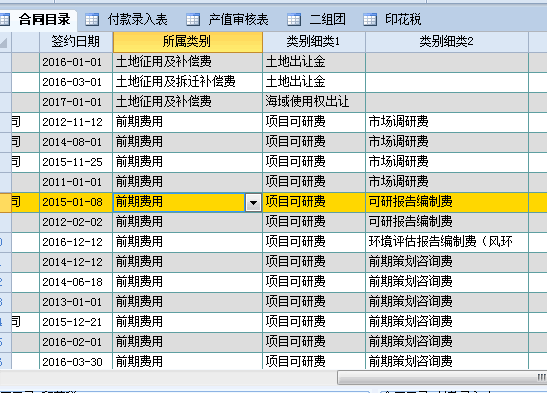Click 可研报告编制费 in the 2012-02-02 row

tap(447, 222)
